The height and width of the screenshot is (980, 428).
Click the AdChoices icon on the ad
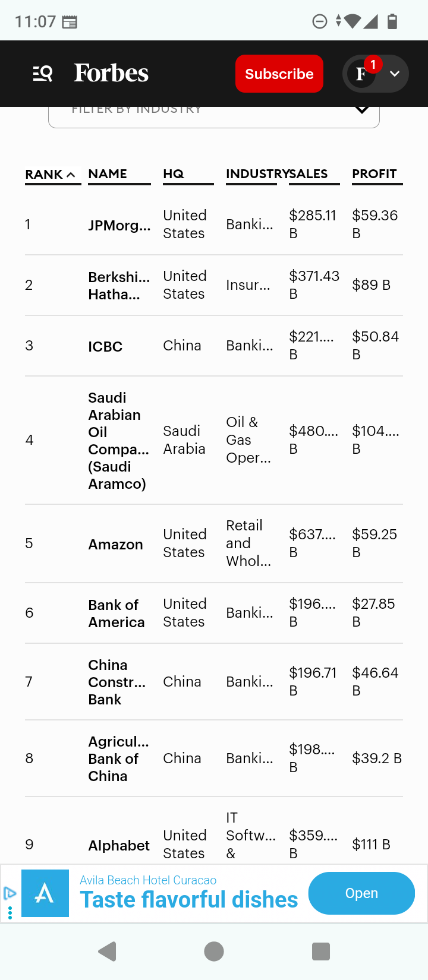(10, 893)
